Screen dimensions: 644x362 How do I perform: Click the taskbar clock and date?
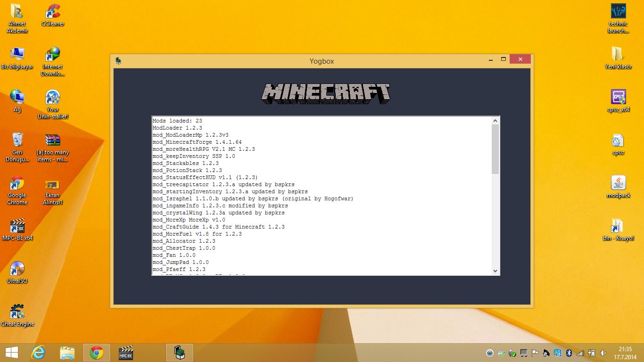point(625,353)
